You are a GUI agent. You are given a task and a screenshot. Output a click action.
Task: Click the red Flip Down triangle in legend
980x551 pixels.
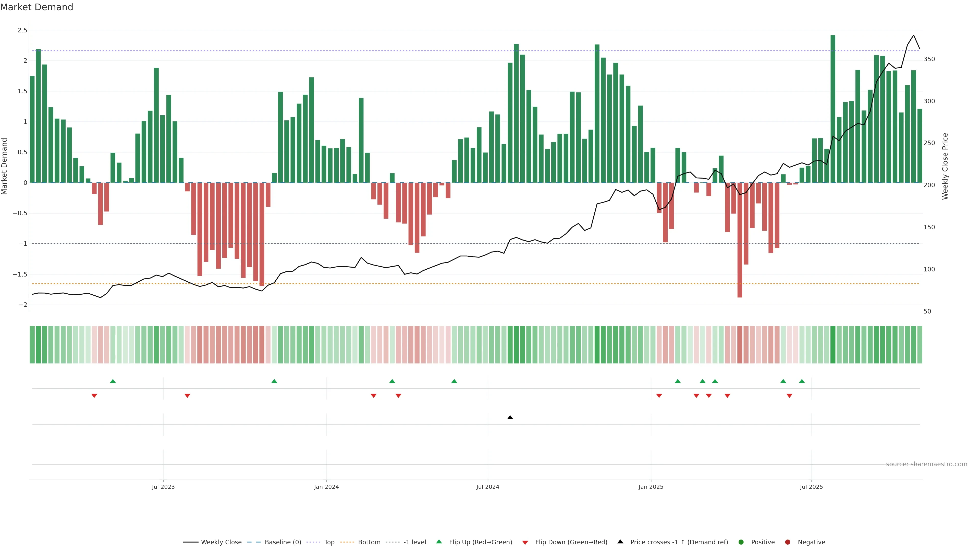(525, 542)
